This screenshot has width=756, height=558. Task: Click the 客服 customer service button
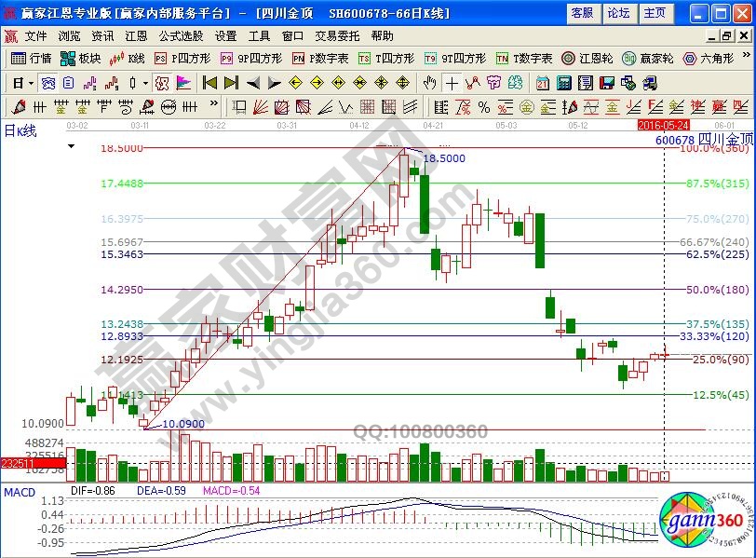coord(582,13)
